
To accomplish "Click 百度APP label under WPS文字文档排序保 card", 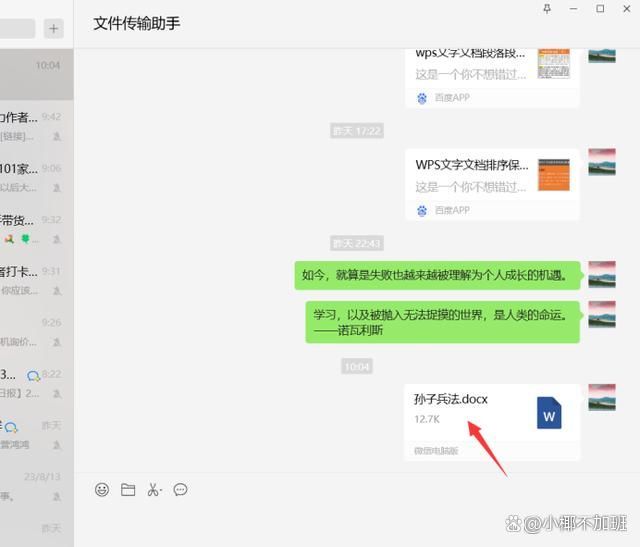I will (x=452, y=210).
